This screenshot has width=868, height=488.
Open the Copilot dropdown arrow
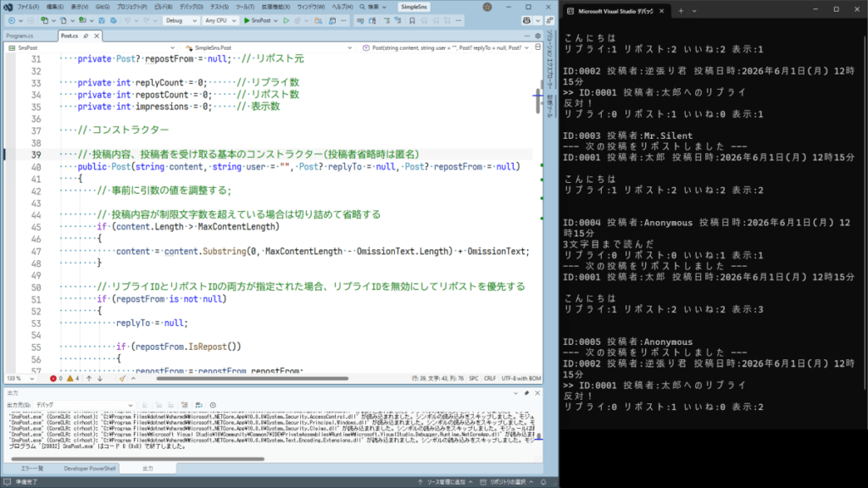pos(538,20)
